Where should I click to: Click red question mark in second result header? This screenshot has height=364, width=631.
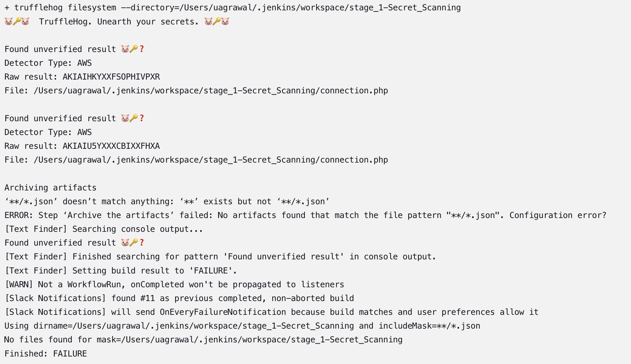click(x=142, y=118)
